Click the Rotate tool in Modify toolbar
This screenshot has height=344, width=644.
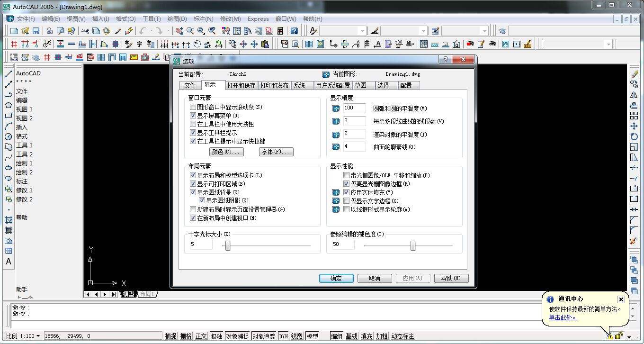click(x=634, y=136)
